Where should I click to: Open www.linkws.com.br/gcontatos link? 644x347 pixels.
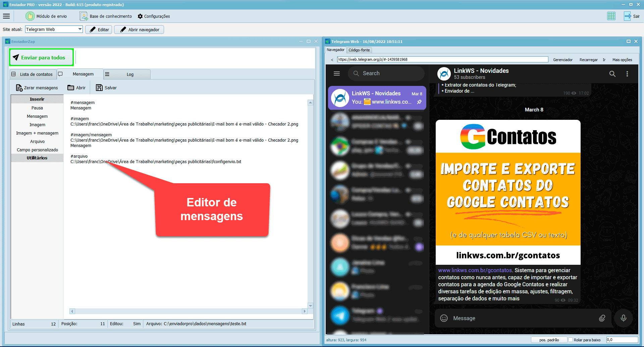point(475,270)
